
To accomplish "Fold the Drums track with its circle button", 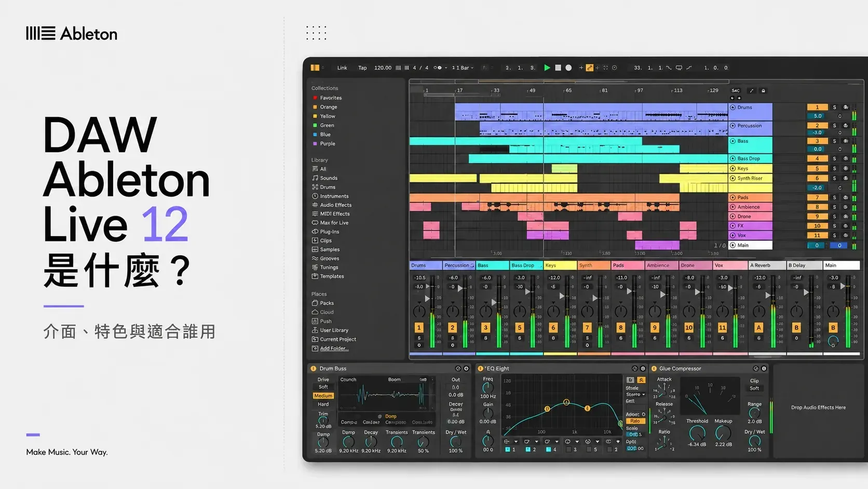I will (x=733, y=107).
